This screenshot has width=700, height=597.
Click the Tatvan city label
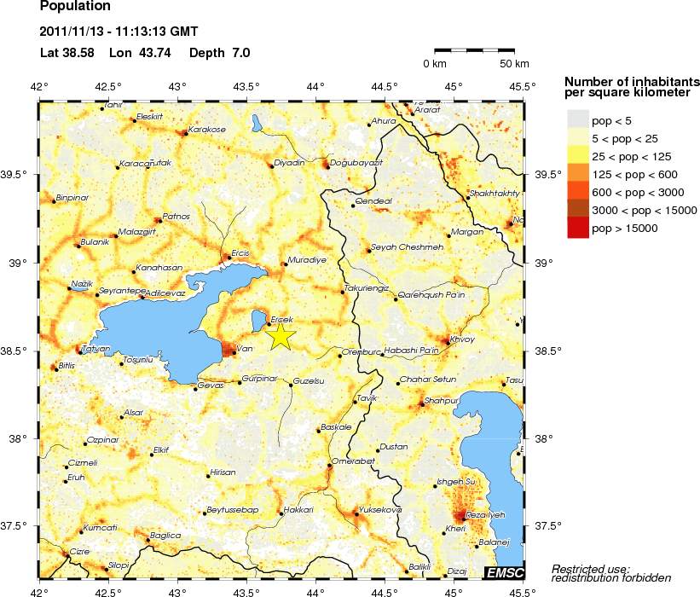pos(96,349)
